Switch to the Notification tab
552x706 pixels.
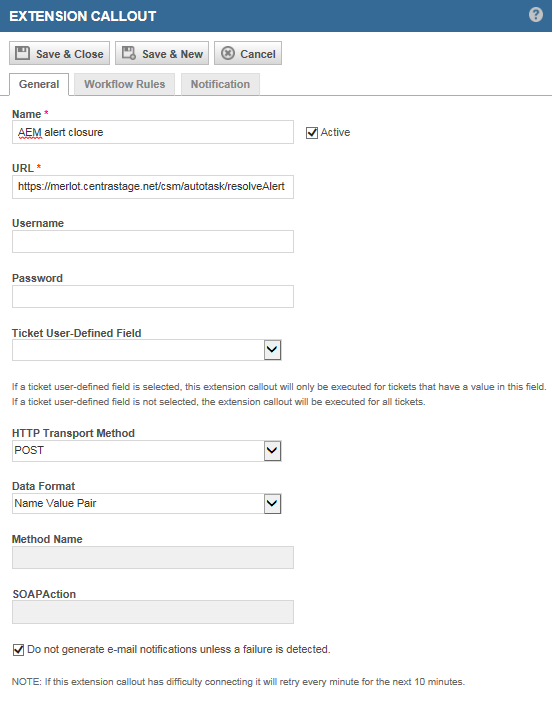220,84
